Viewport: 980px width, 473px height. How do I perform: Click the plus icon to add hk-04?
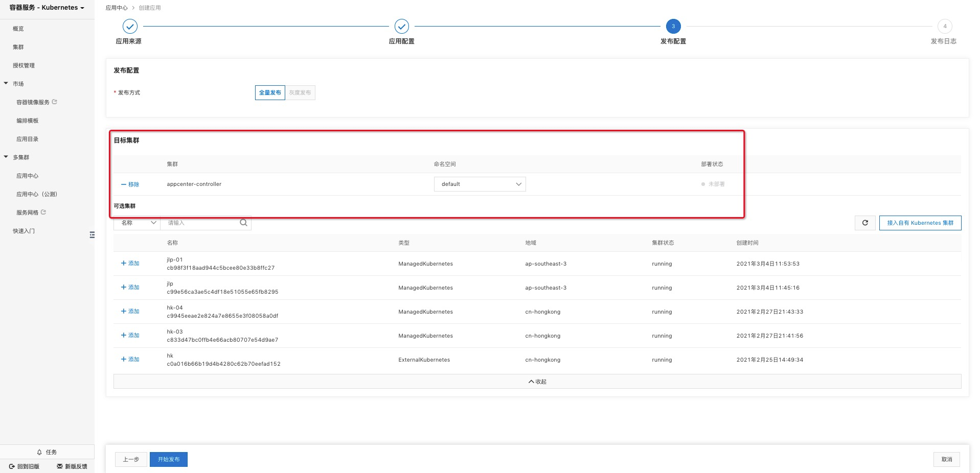pos(123,311)
